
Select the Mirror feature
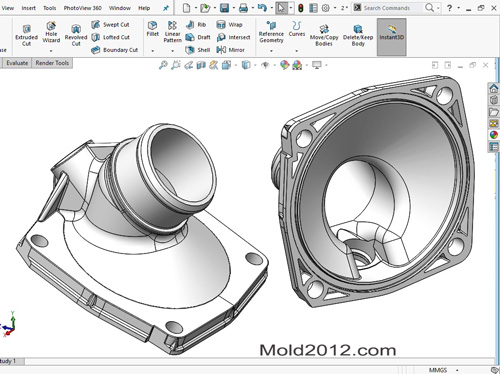click(230, 50)
